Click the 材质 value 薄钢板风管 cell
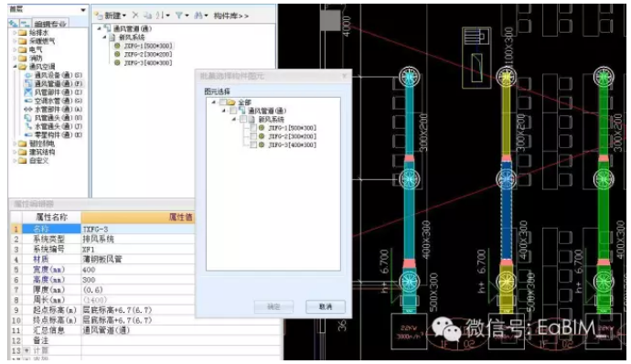The image size is (631, 364). [x=137, y=260]
